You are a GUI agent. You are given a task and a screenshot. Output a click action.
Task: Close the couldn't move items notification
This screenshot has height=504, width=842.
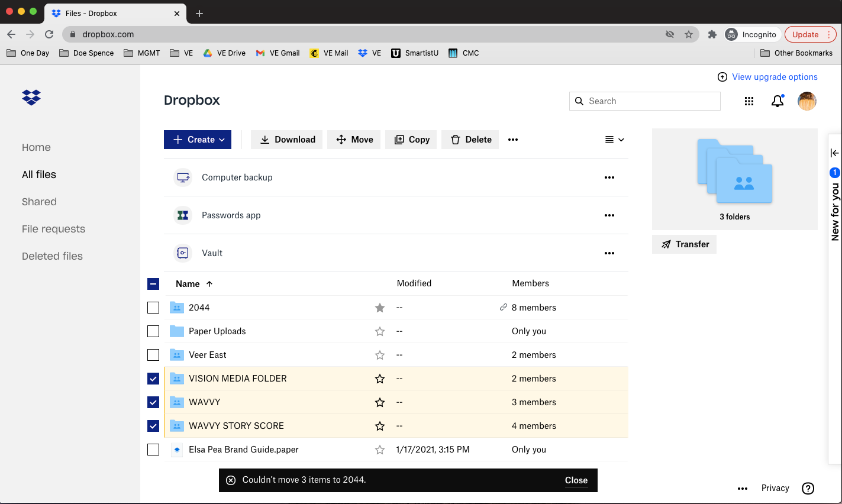coord(576,480)
